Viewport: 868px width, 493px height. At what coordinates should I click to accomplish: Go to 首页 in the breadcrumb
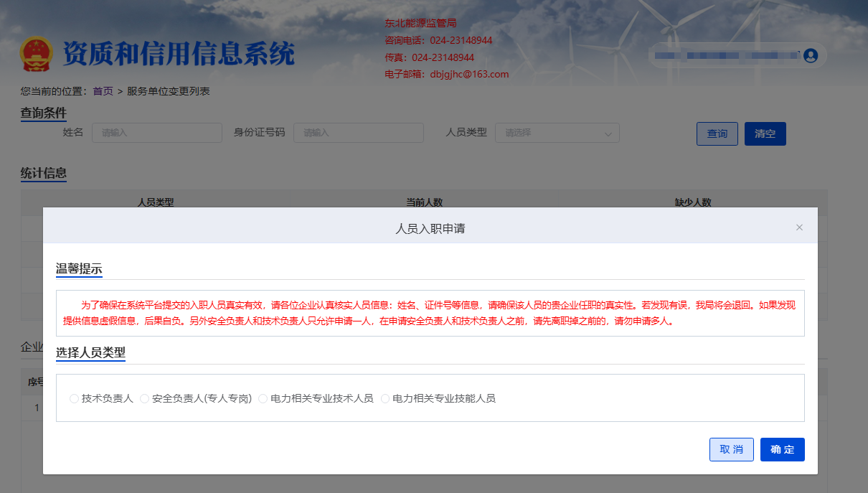tap(103, 91)
